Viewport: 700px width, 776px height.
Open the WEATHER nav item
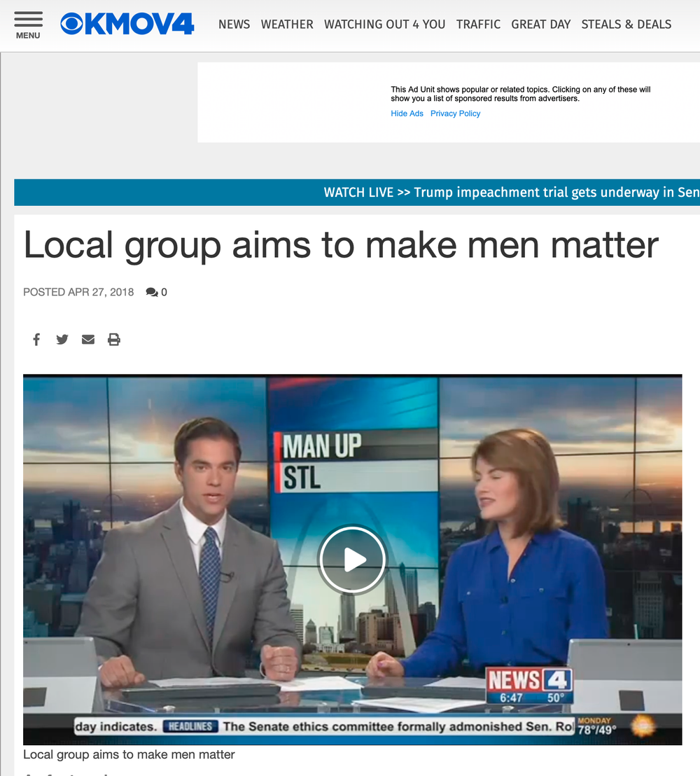point(287,25)
